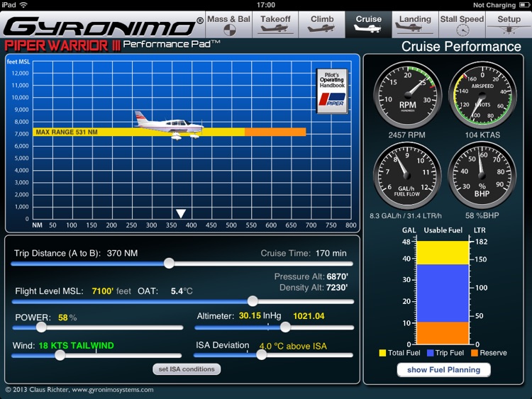The width and height of the screenshot is (532, 399).
Task: Click the Cruise Performance heading
Action: [461, 47]
